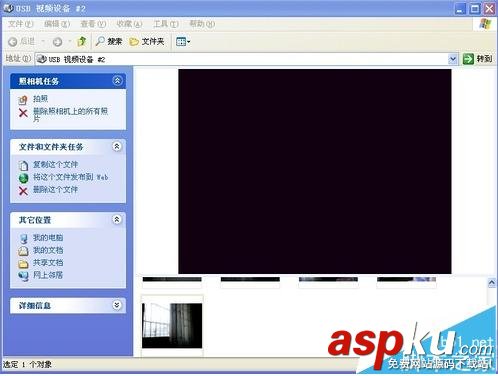Open 共享文档 link
498x376 pixels.
point(48,263)
